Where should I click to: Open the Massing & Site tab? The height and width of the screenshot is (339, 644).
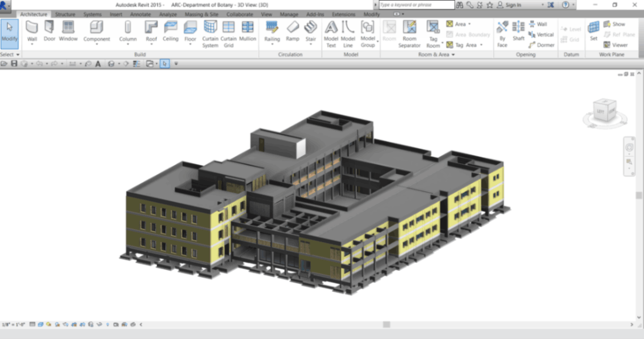click(x=201, y=14)
